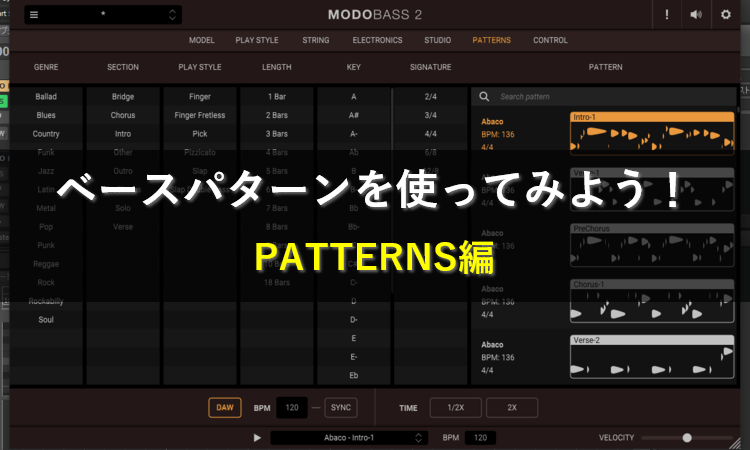Select the Chorus-1 pattern thumbnail
The height and width of the screenshot is (450, 750).
tap(652, 301)
